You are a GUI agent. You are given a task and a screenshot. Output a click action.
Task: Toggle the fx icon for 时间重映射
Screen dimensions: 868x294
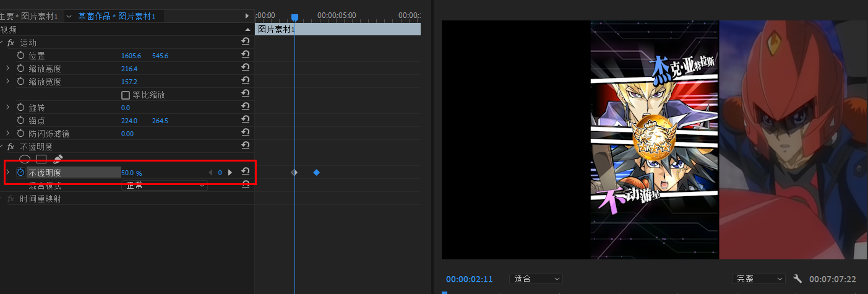[11, 199]
